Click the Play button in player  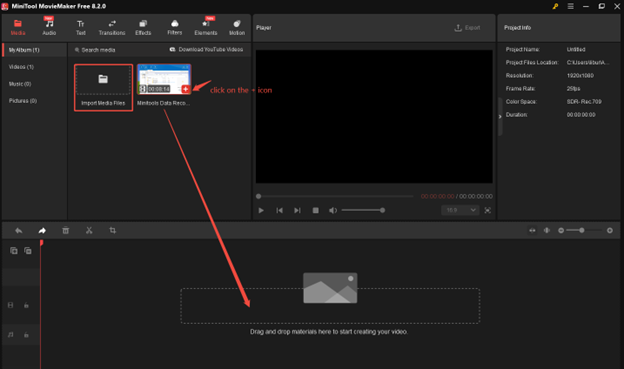(x=261, y=210)
